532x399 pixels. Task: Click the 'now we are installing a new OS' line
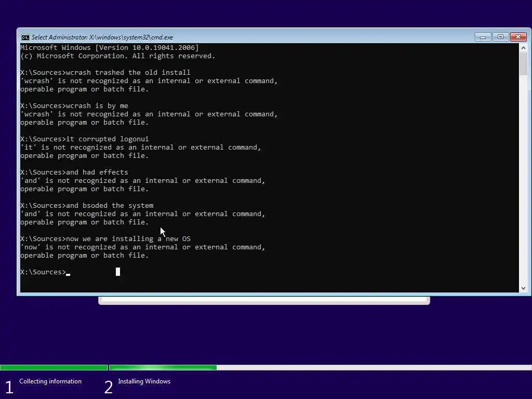click(105, 239)
